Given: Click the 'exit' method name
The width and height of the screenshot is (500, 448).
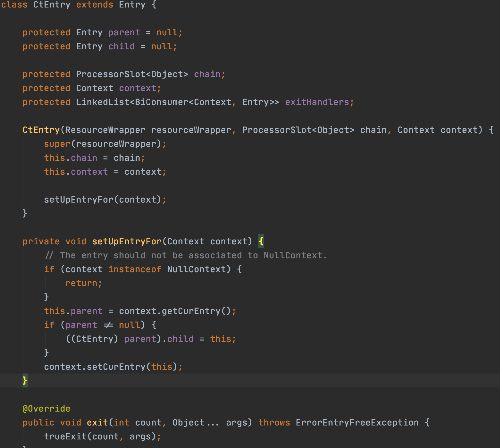Looking at the screenshot, I should [x=97, y=423].
